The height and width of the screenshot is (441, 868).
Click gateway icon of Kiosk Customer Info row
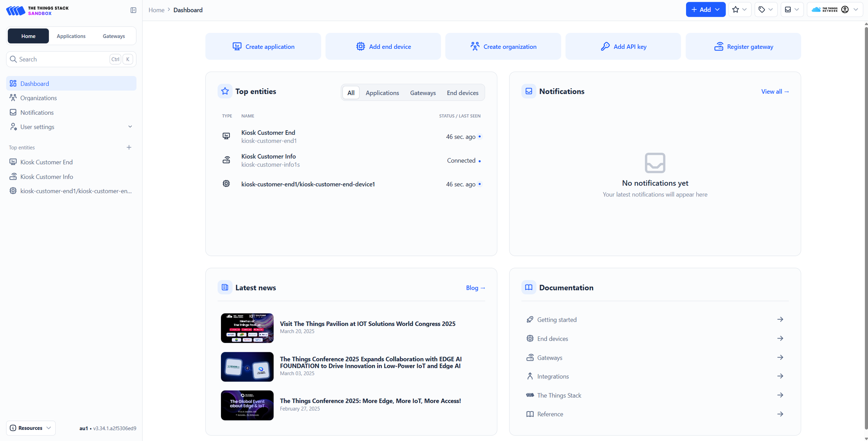(226, 160)
